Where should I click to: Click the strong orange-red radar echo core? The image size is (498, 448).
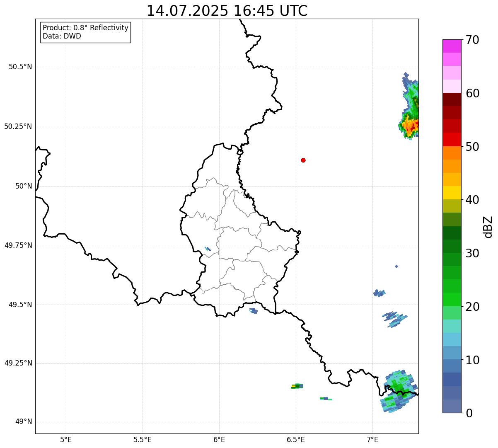click(410, 126)
